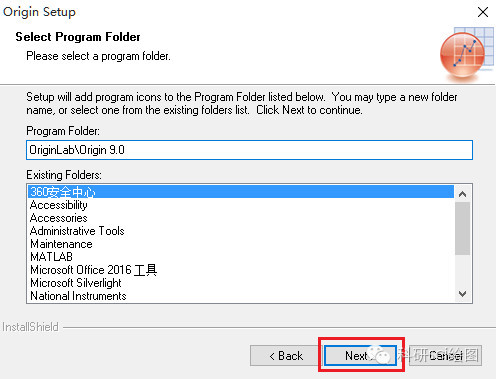Select the 360安全中心 folder entry
Viewport: 496px width, 379px height.
(x=241, y=192)
